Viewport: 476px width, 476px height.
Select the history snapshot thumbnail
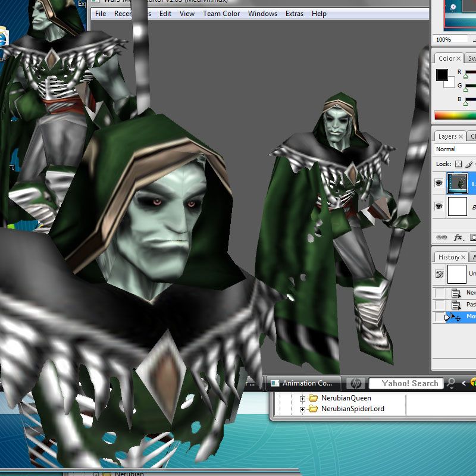point(457,274)
